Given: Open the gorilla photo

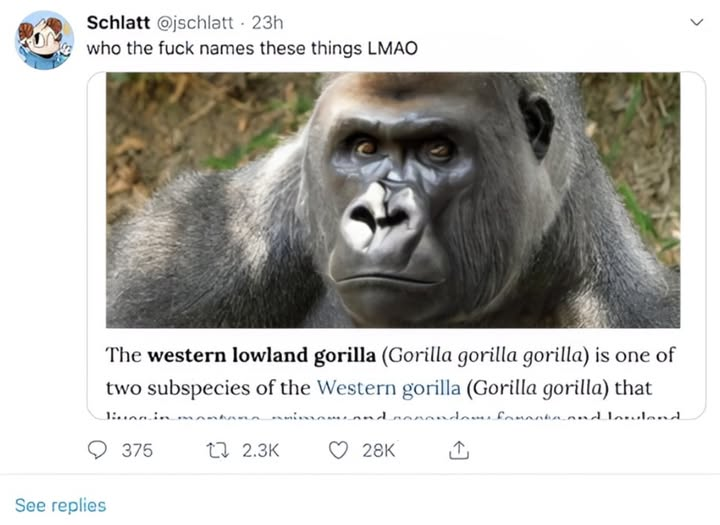Looking at the screenshot, I should [393, 200].
